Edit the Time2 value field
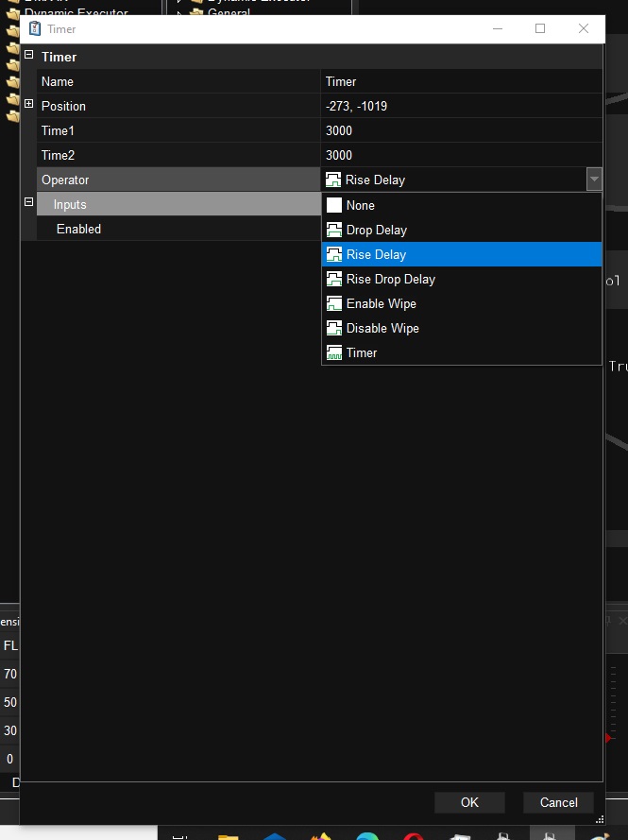This screenshot has width=628, height=840. [x=461, y=155]
